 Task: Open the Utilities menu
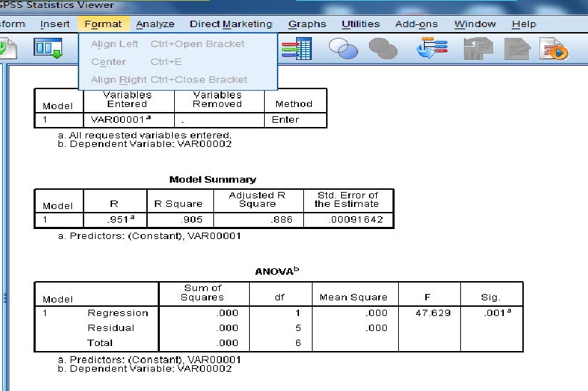tap(361, 24)
